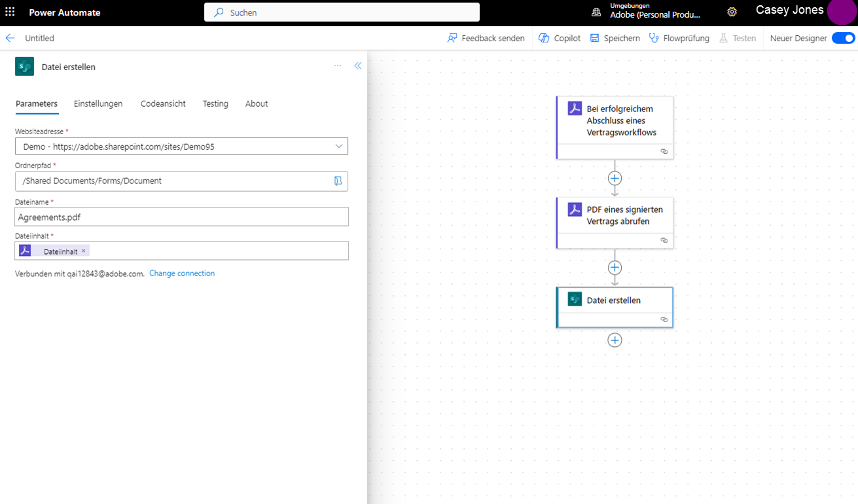Switch to the Einstellungen tab

click(98, 103)
